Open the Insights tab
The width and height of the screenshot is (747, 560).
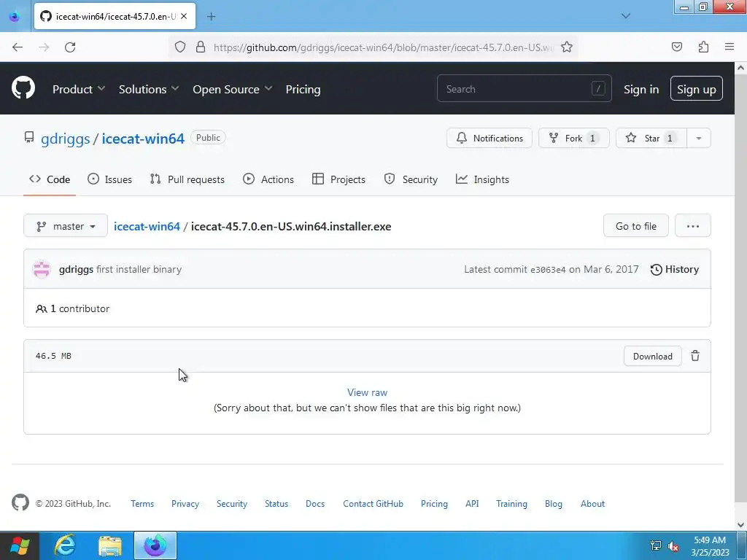coord(483,179)
